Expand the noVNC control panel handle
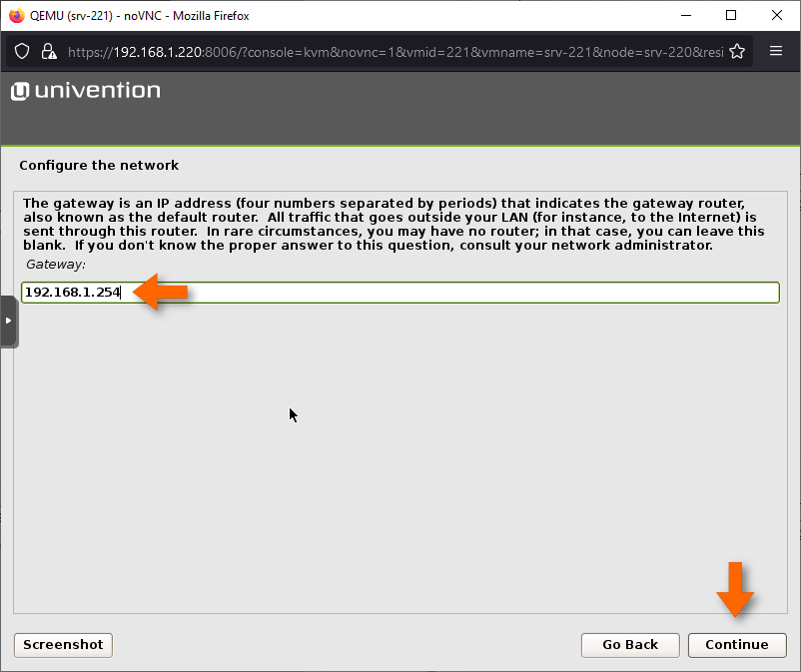801x672 pixels. pos(9,322)
